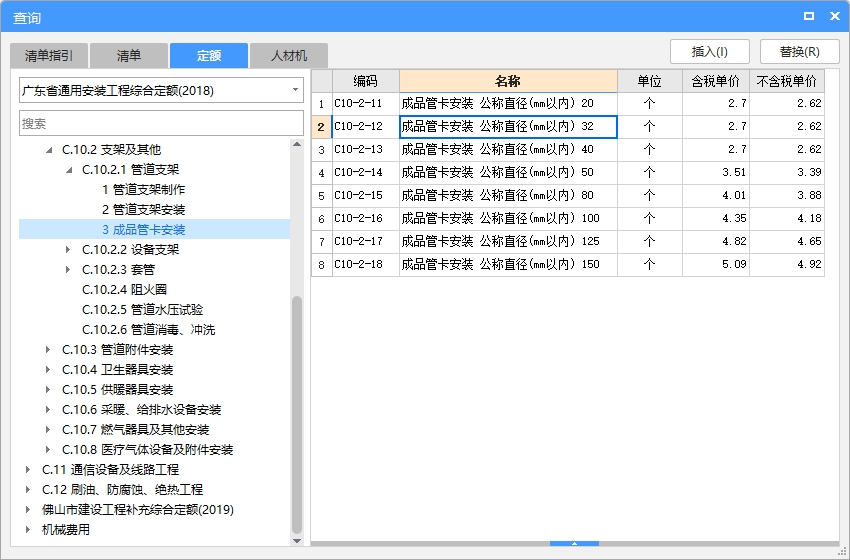Expand C.12 刷油、防腐蚀、绝热工程 node

pos(28,490)
